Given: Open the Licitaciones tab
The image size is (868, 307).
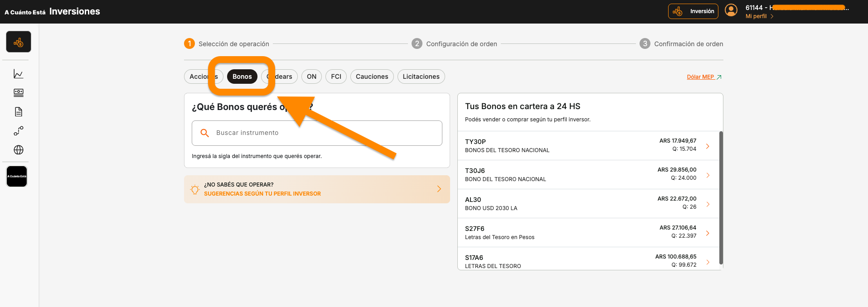Looking at the screenshot, I should tap(421, 77).
